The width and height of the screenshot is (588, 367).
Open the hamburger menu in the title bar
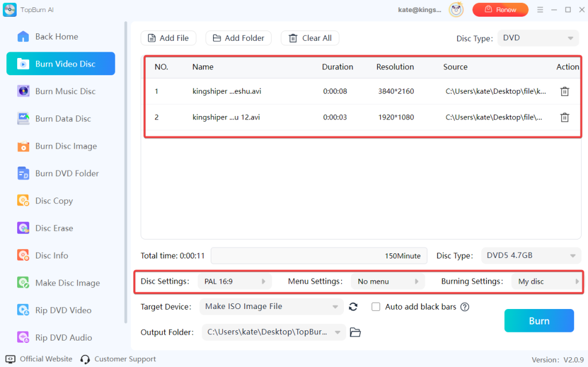click(540, 10)
